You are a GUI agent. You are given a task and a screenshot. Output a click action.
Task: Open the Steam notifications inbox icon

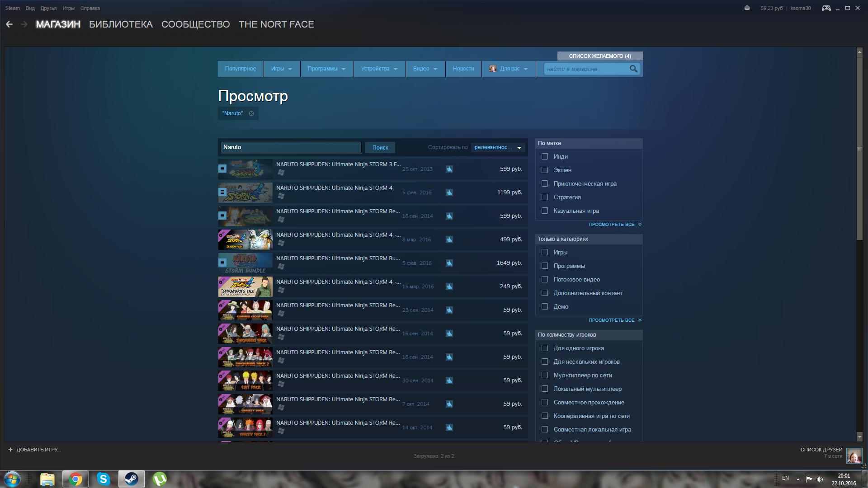click(747, 8)
